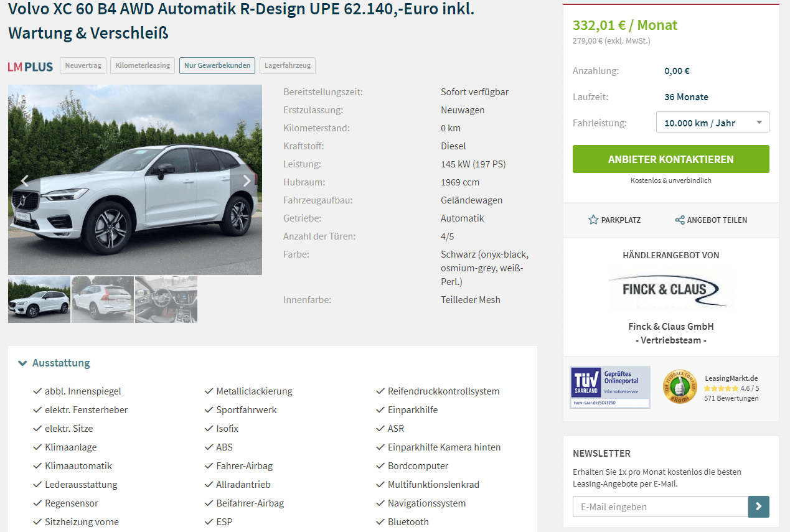Click the Anbieter kontaktieren button
Screen dimensions: 790x532
pos(670,159)
